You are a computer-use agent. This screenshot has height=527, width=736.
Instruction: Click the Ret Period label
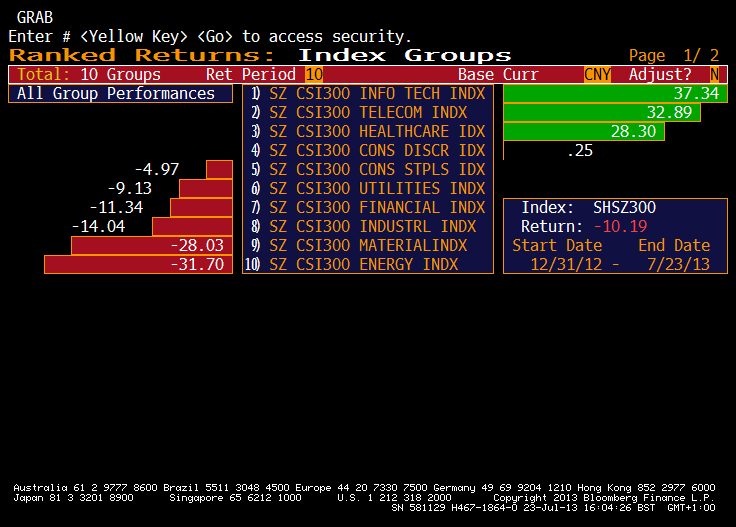click(x=251, y=75)
